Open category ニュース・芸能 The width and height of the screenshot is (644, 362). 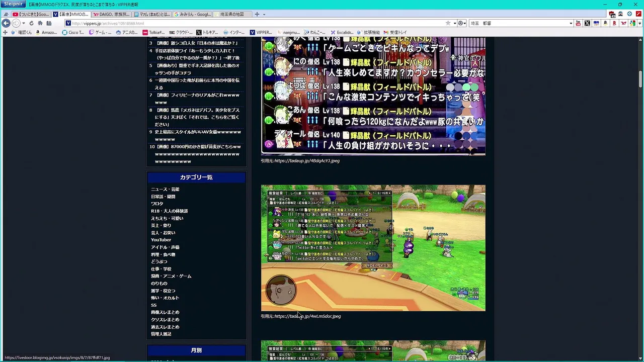165,190
